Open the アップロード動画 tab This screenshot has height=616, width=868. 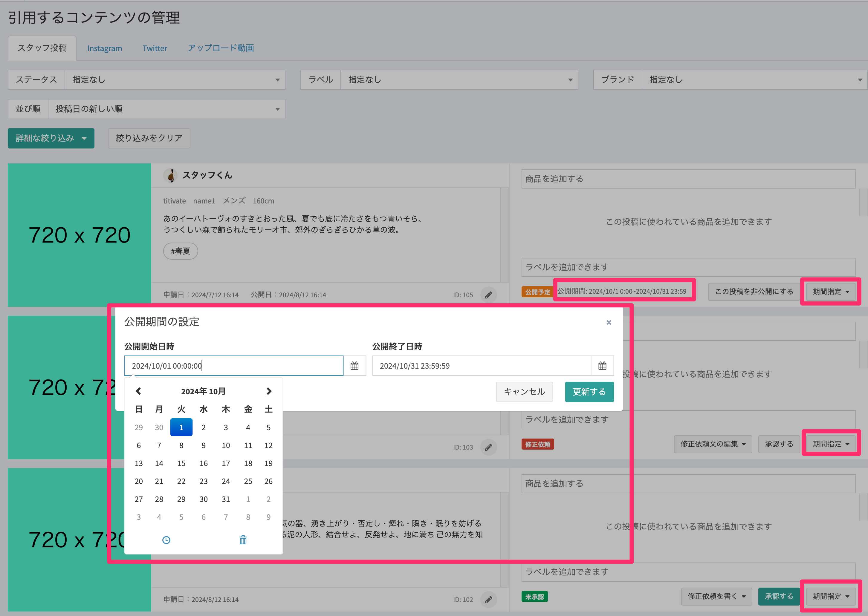tap(221, 48)
